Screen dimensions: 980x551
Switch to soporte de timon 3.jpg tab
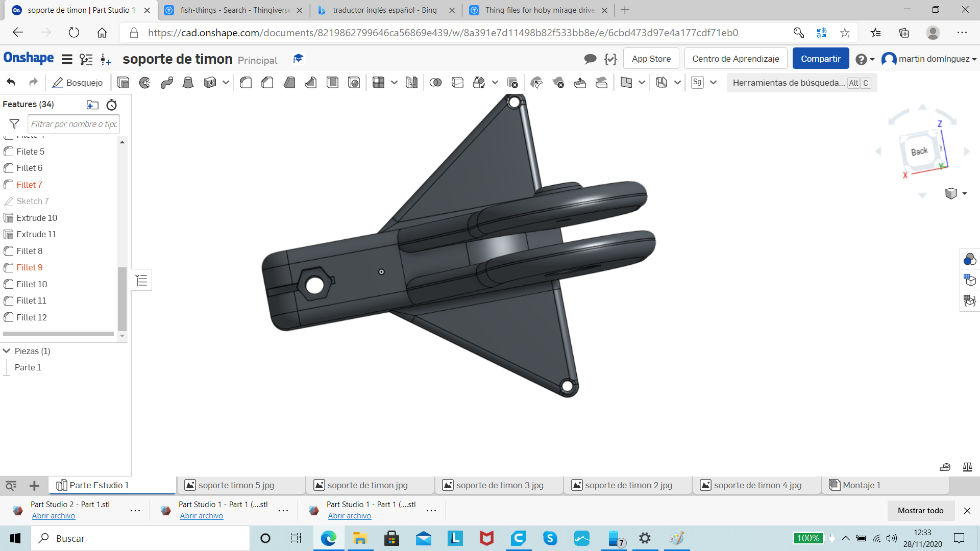click(x=499, y=485)
